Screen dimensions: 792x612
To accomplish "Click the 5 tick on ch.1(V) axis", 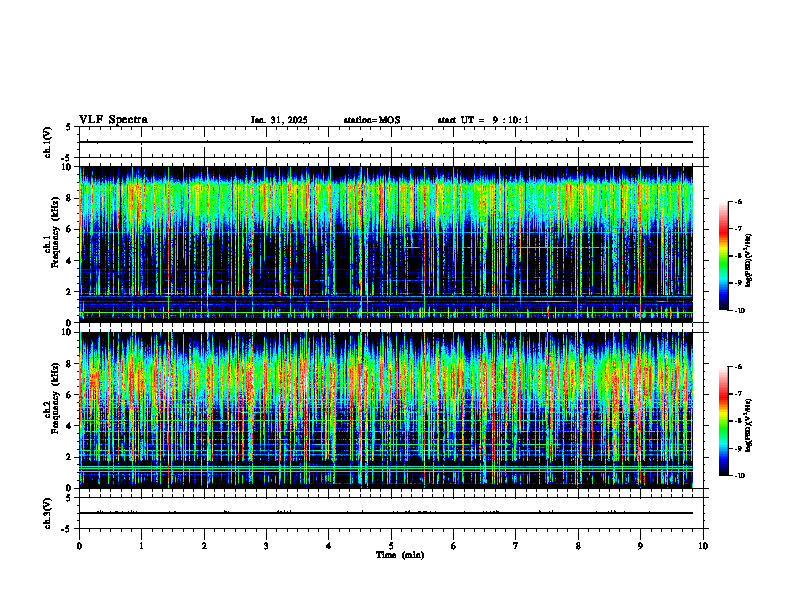I will click(69, 127).
